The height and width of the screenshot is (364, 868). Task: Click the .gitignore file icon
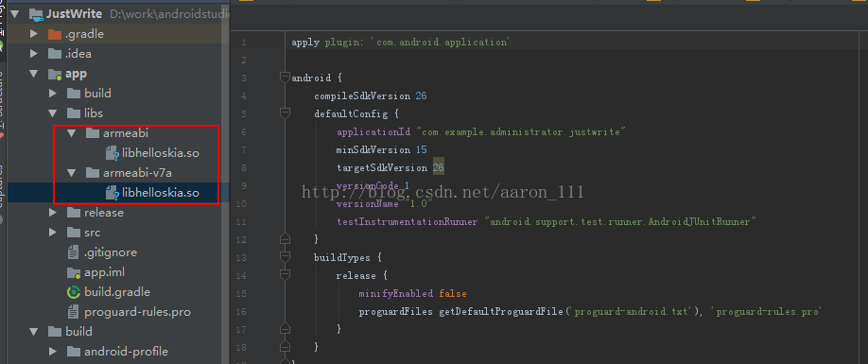coord(73,252)
